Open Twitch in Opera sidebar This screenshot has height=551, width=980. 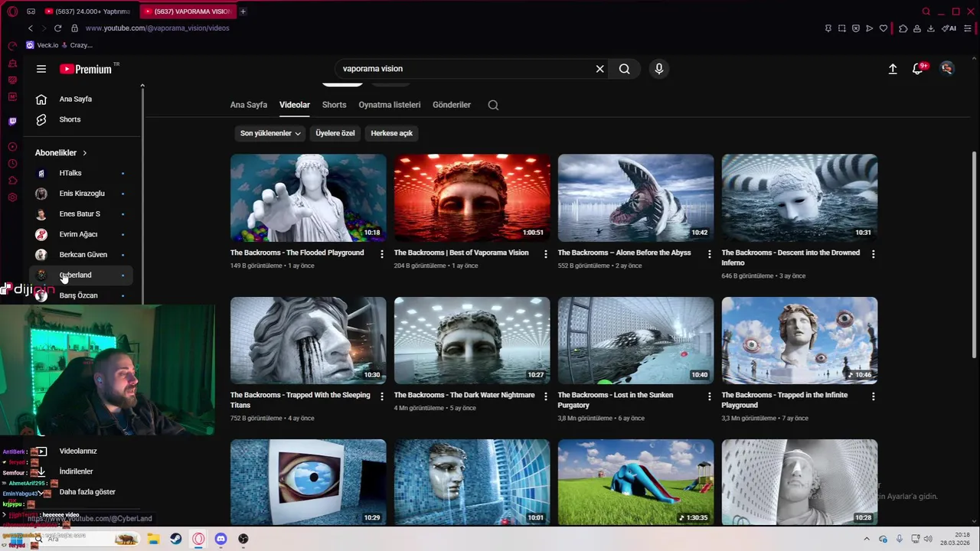point(12,122)
